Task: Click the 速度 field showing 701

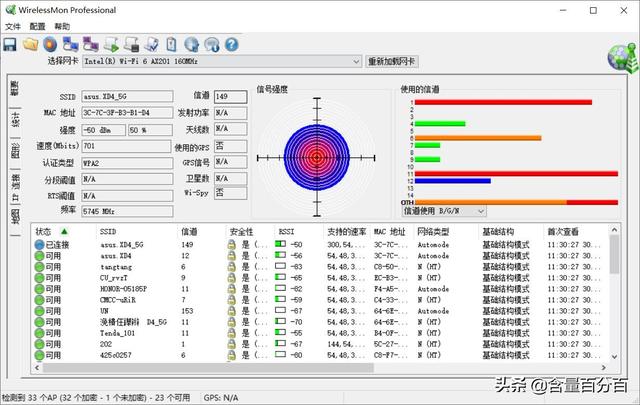Action: (x=126, y=146)
